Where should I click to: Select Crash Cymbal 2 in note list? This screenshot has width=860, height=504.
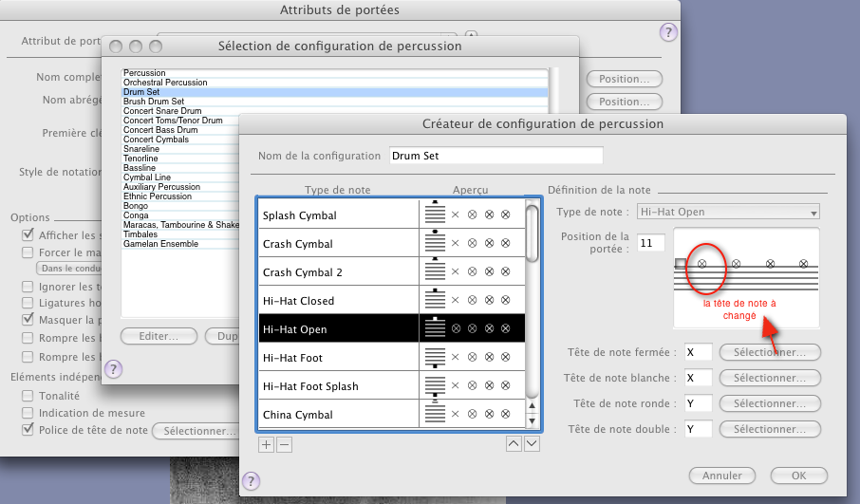click(x=339, y=272)
